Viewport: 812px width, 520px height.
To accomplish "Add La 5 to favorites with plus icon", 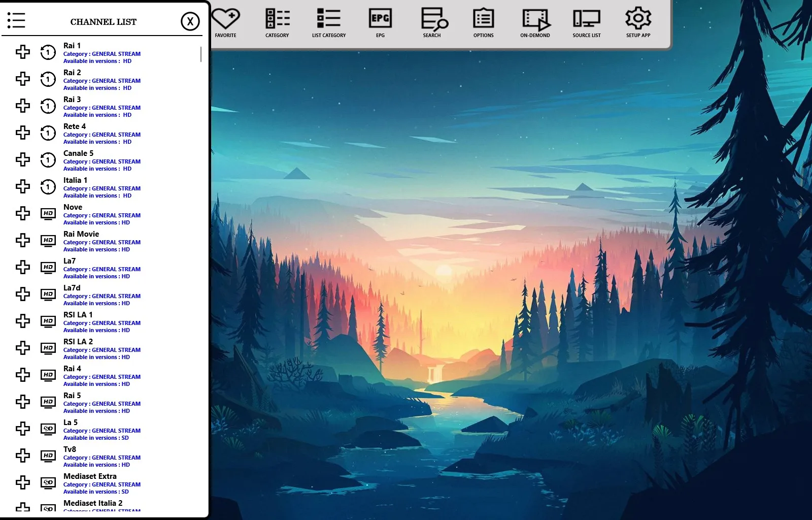I will pyautogui.click(x=23, y=429).
